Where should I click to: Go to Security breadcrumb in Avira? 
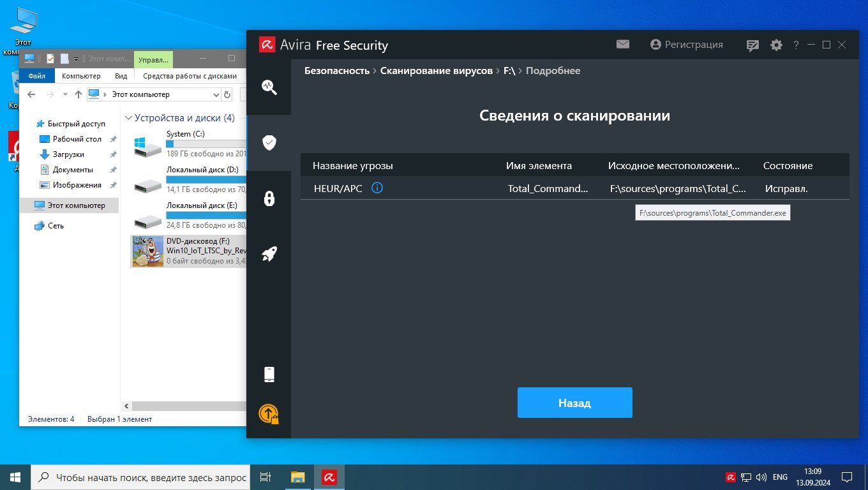[337, 71]
